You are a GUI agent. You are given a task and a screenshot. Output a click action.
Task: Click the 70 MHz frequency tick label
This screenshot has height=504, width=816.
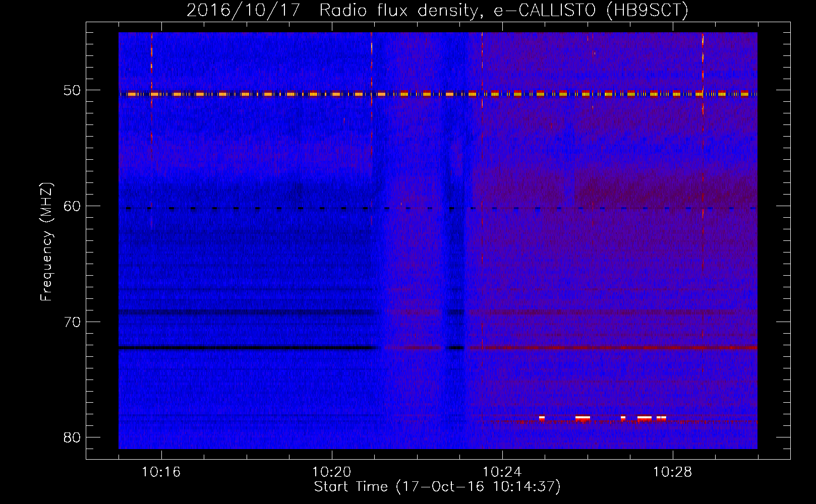[72, 322]
